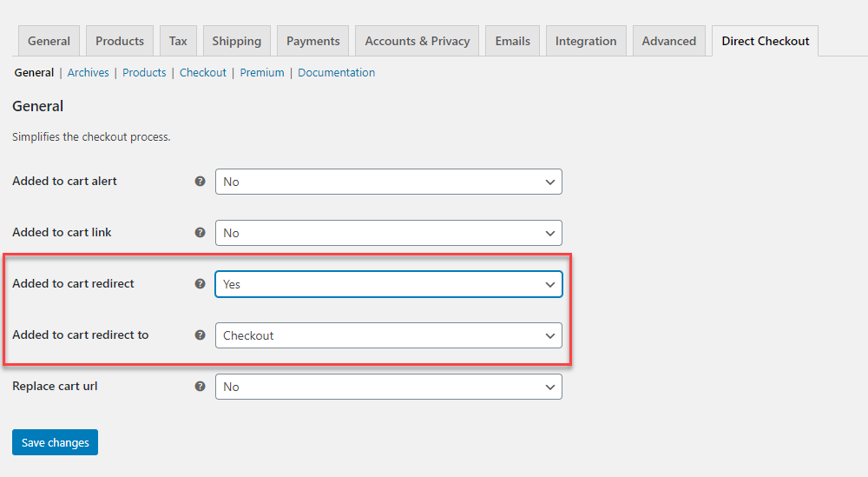This screenshot has width=868, height=477.
Task: Click the Replace cart url label
Action: coord(55,386)
